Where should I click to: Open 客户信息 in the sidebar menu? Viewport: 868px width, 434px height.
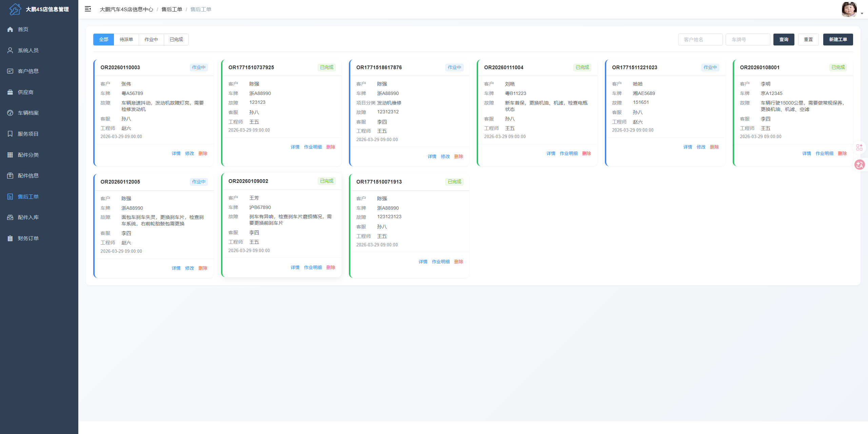(x=39, y=71)
